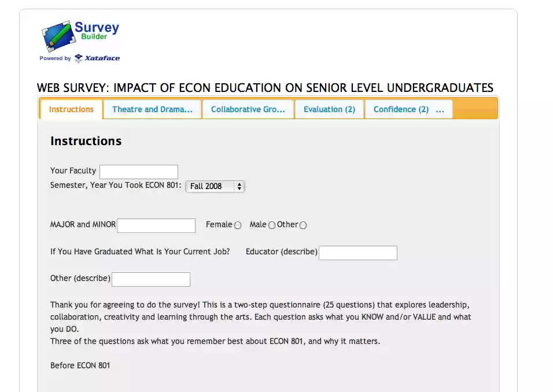Click the Powered by Xataface link

pyautogui.click(x=80, y=58)
